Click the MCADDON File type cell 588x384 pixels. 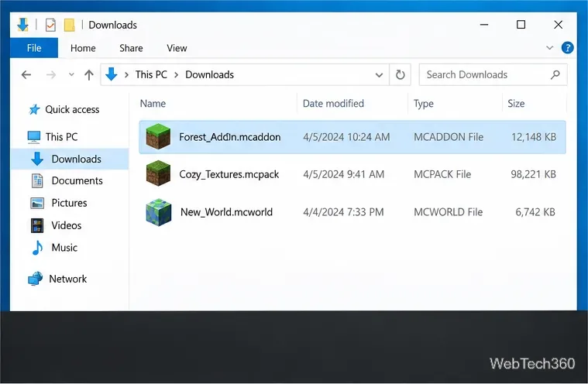(x=448, y=137)
